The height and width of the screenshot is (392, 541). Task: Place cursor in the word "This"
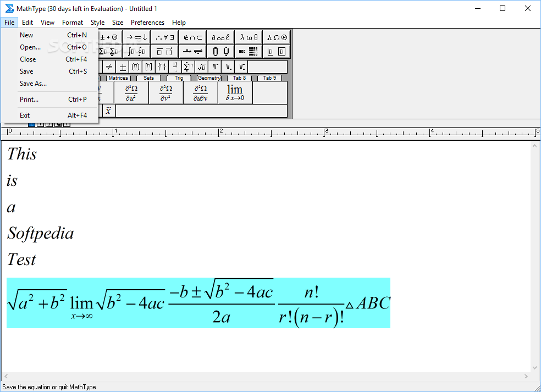[22, 154]
